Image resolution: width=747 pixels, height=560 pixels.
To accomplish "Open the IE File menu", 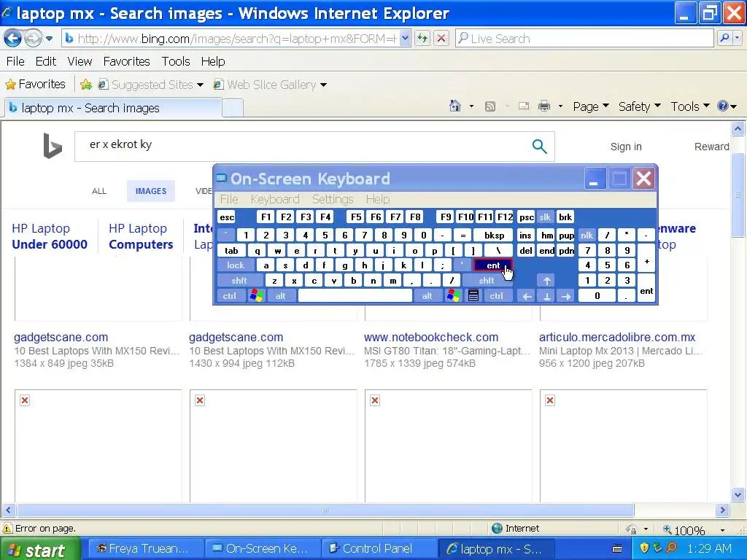I will pyautogui.click(x=15, y=61).
